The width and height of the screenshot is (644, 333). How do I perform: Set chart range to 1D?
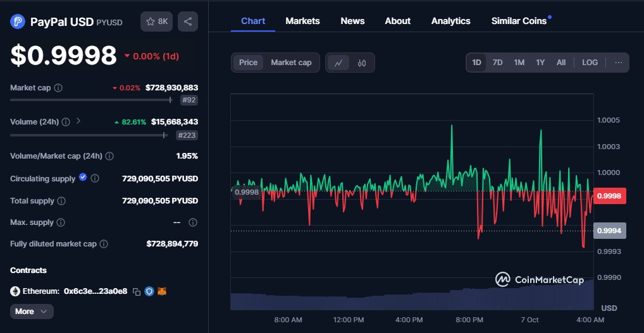tap(476, 63)
